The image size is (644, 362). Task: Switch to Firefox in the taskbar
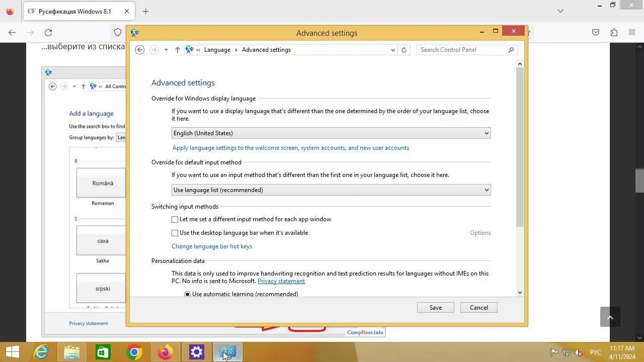tap(166, 352)
